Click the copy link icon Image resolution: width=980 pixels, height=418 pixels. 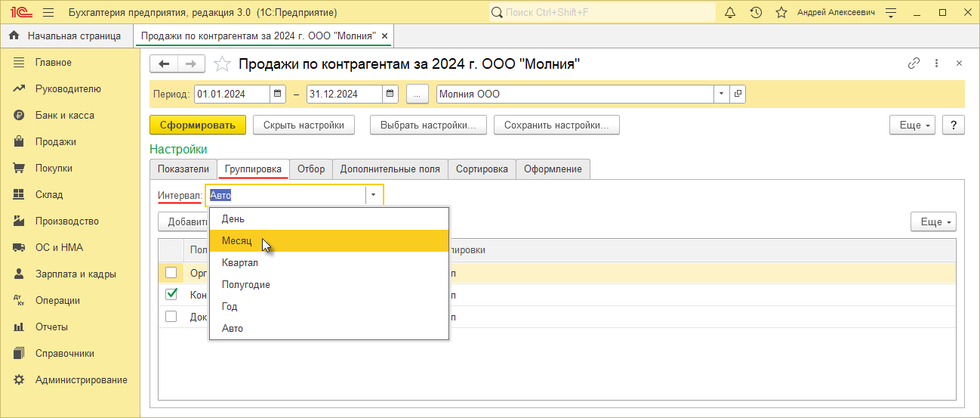click(914, 63)
